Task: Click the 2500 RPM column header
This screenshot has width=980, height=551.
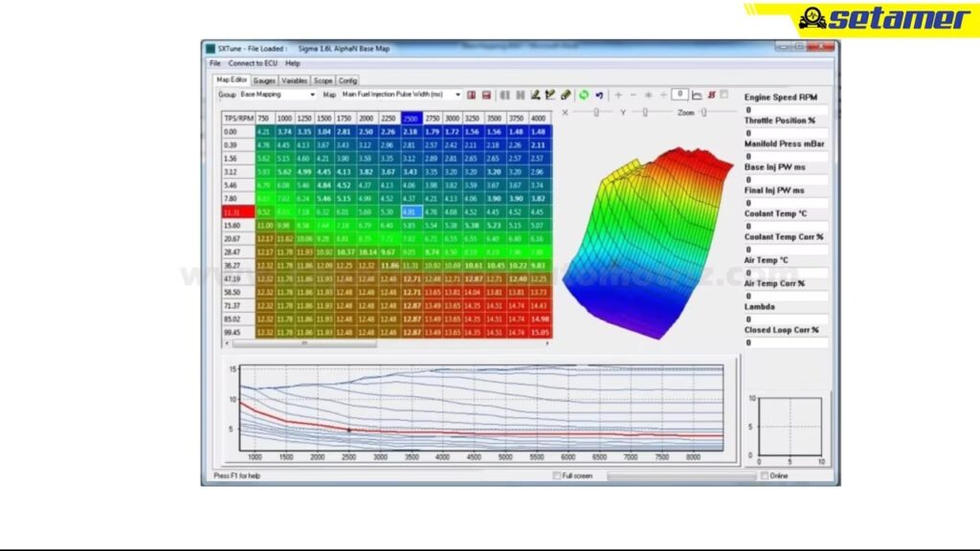Action: tap(410, 118)
